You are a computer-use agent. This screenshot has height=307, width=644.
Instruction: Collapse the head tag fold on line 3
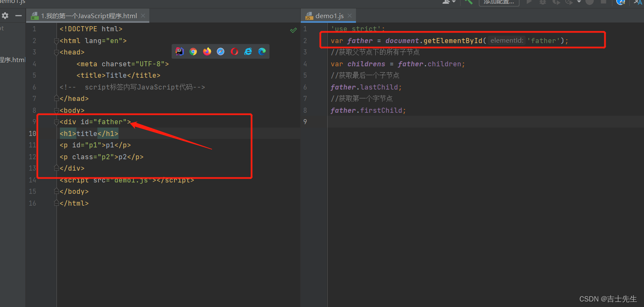(x=56, y=52)
